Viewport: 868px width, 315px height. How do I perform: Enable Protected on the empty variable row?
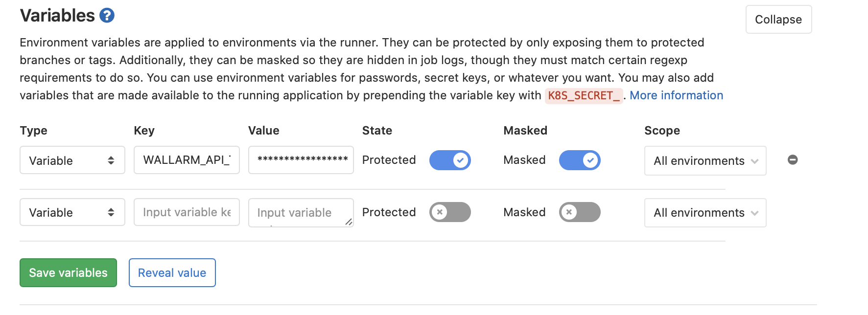[x=450, y=212]
